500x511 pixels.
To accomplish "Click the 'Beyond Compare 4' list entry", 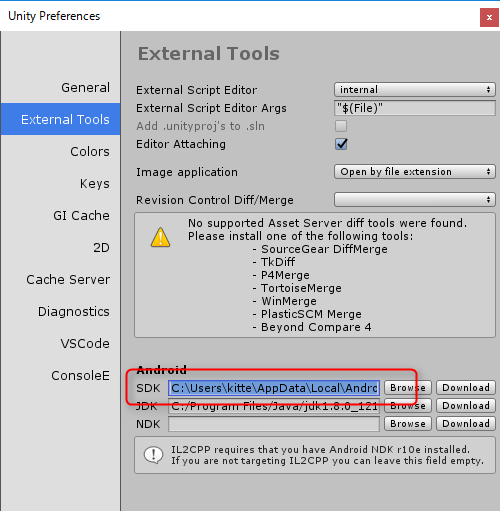I will pos(316,327).
